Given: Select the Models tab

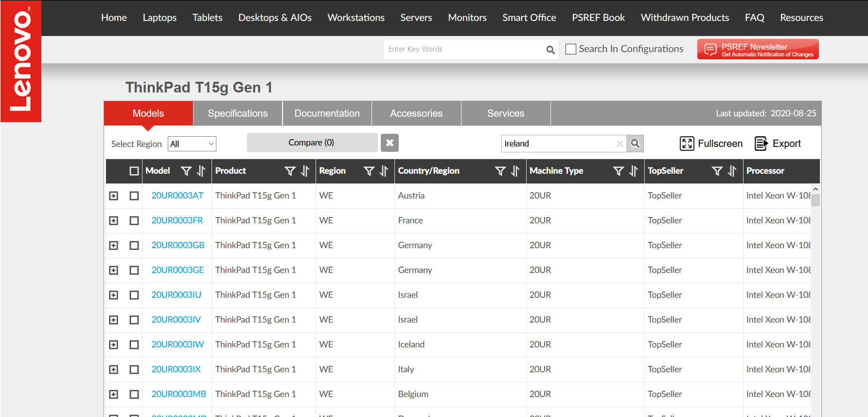Looking at the screenshot, I should [x=148, y=113].
